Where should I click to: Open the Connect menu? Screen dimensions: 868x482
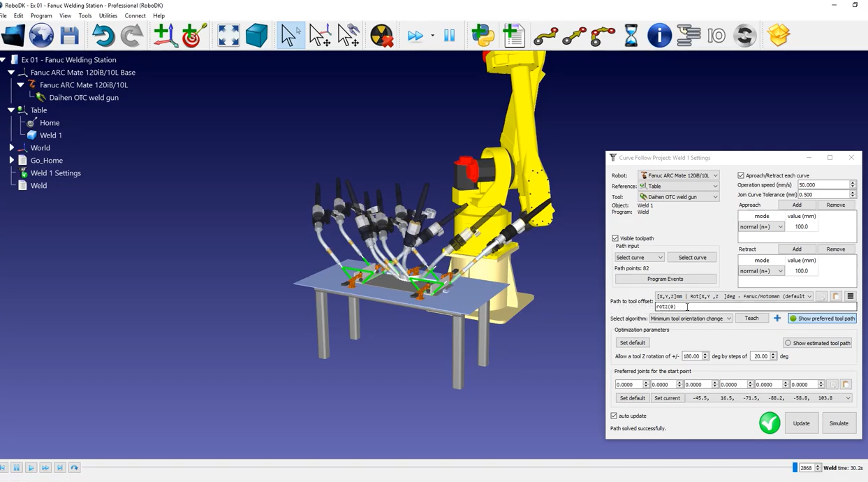click(x=135, y=15)
